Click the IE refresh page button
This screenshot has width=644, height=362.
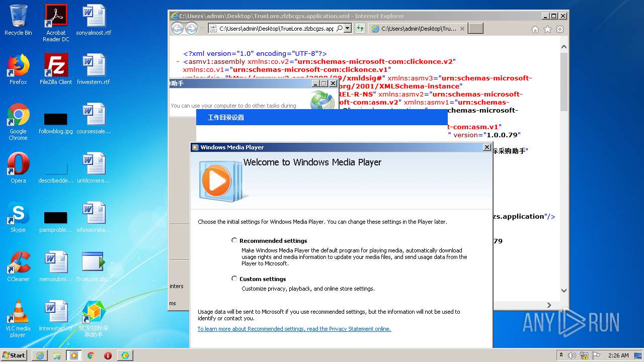(x=360, y=29)
